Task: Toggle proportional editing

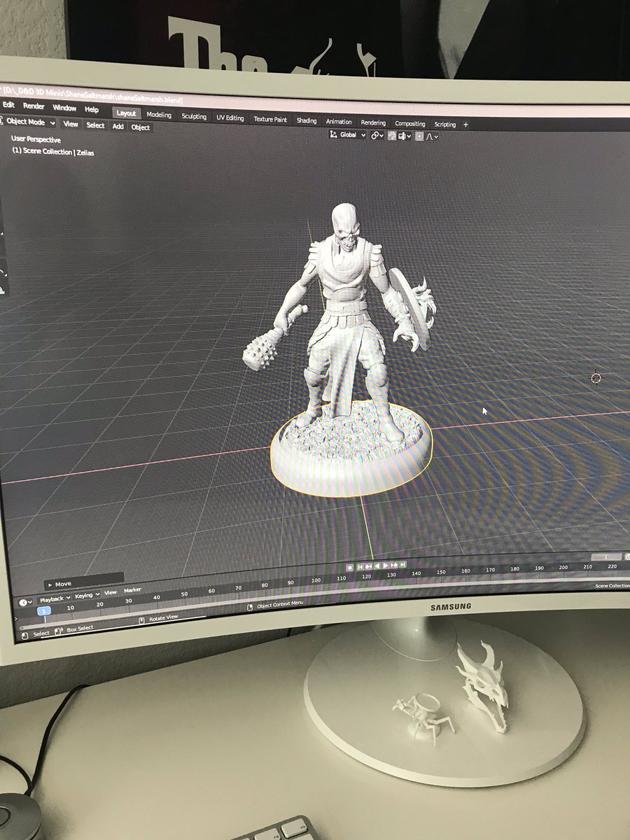Action: coord(420,136)
